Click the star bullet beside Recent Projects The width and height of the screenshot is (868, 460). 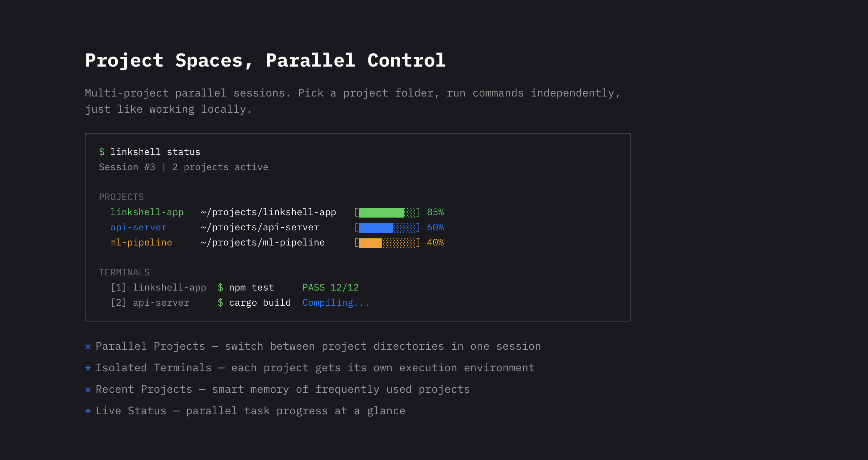88,389
